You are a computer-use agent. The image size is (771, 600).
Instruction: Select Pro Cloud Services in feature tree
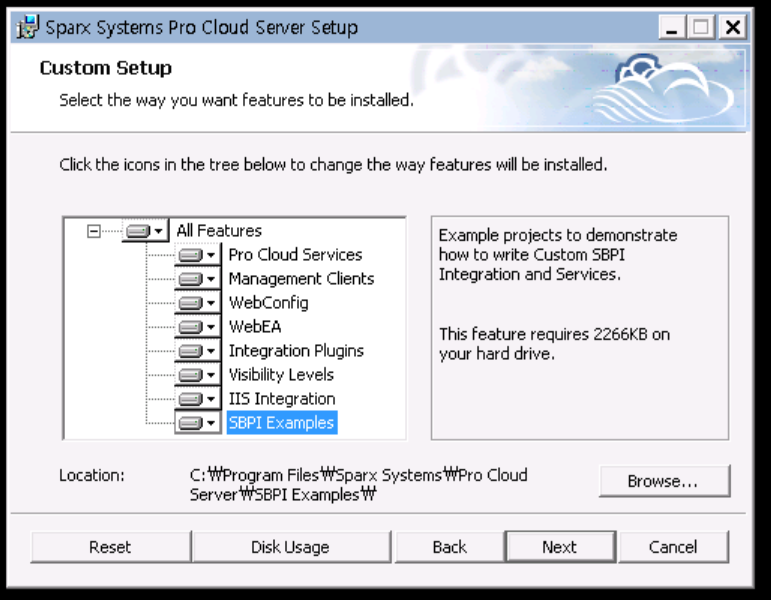point(296,255)
